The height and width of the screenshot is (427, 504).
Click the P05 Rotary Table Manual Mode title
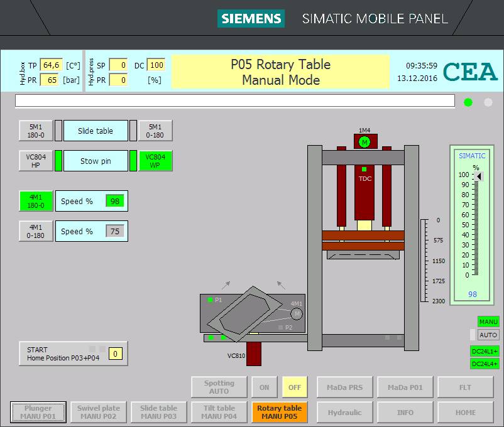281,72
